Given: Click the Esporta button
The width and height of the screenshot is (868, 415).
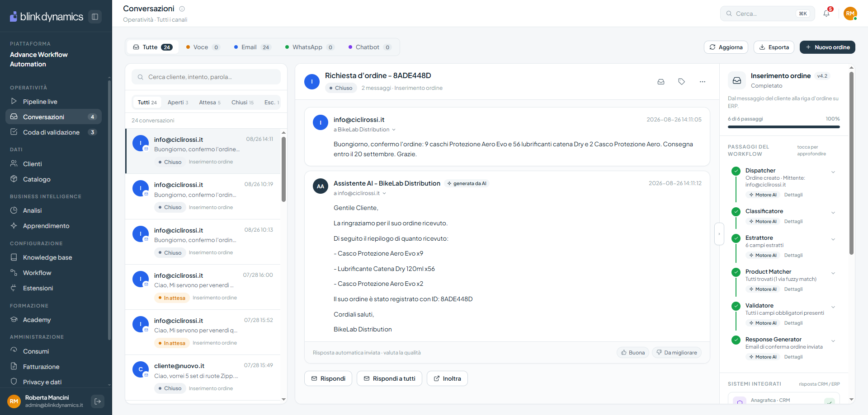Looking at the screenshot, I should coord(774,47).
